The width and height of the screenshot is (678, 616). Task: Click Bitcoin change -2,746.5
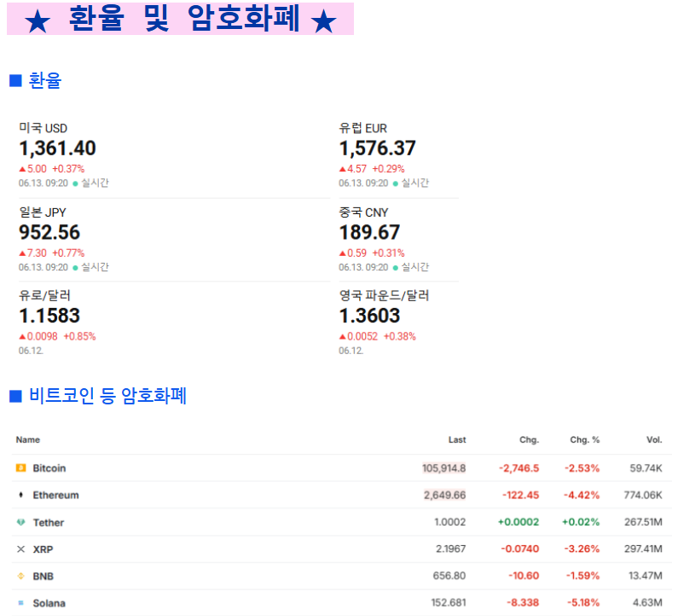[519, 468]
